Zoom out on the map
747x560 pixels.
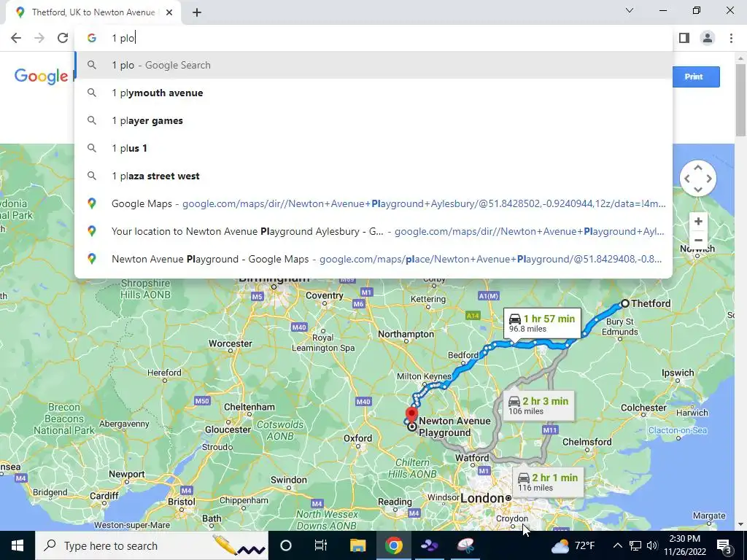pyautogui.click(x=698, y=240)
